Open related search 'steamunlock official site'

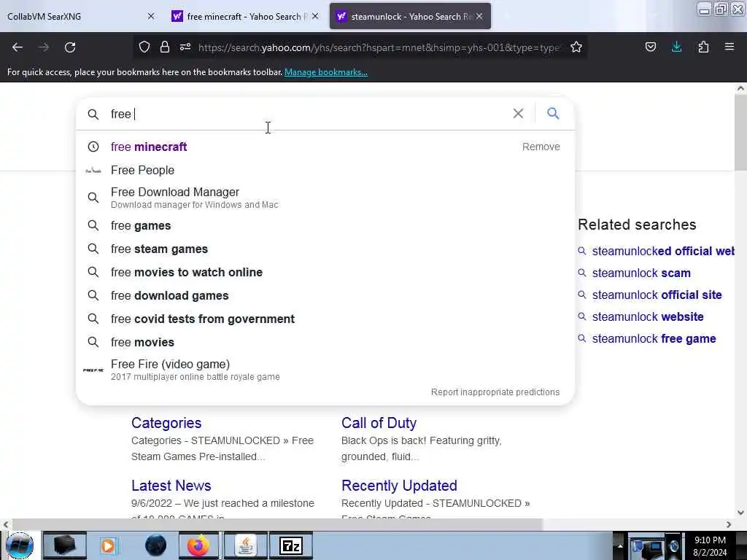(x=657, y=295)
